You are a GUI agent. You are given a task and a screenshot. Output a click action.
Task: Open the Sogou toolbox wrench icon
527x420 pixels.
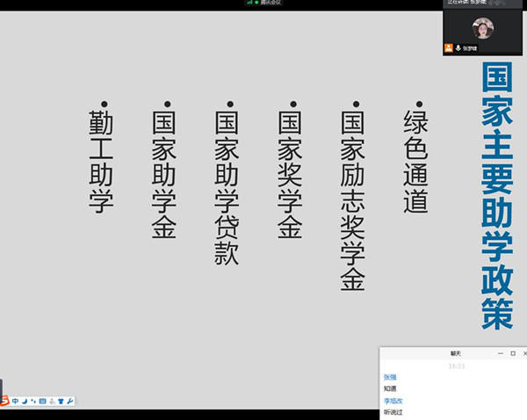pos(70,401)
